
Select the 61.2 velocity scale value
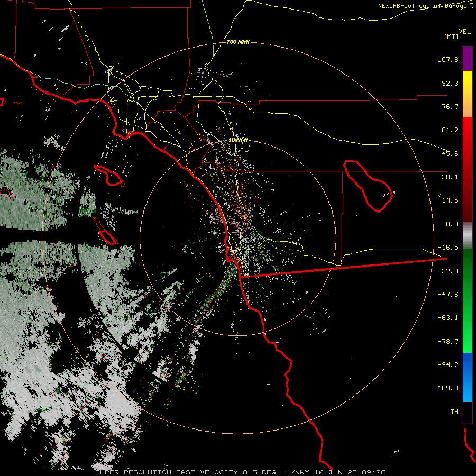point(450,130)
